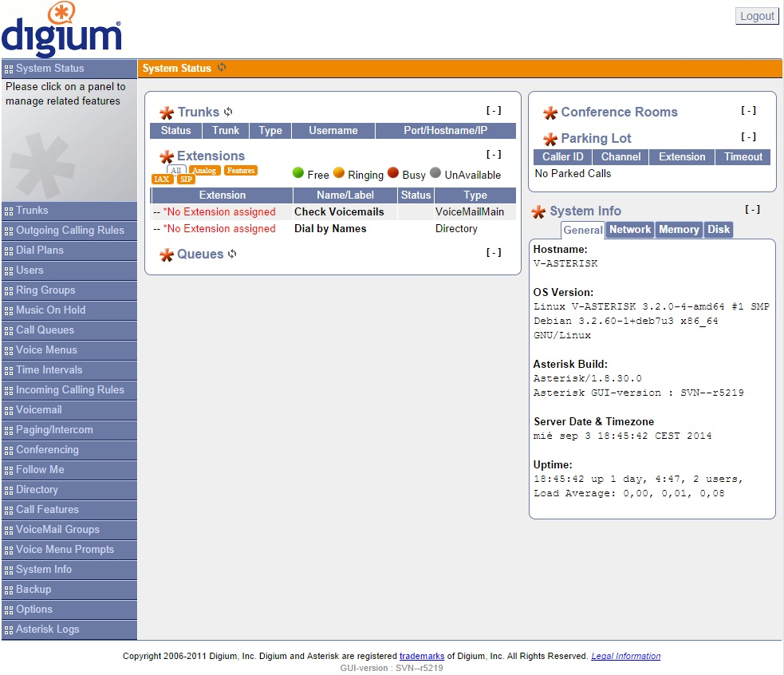Click the Port/Hostname/IP column header in Trunks

(x=446, y=131)
